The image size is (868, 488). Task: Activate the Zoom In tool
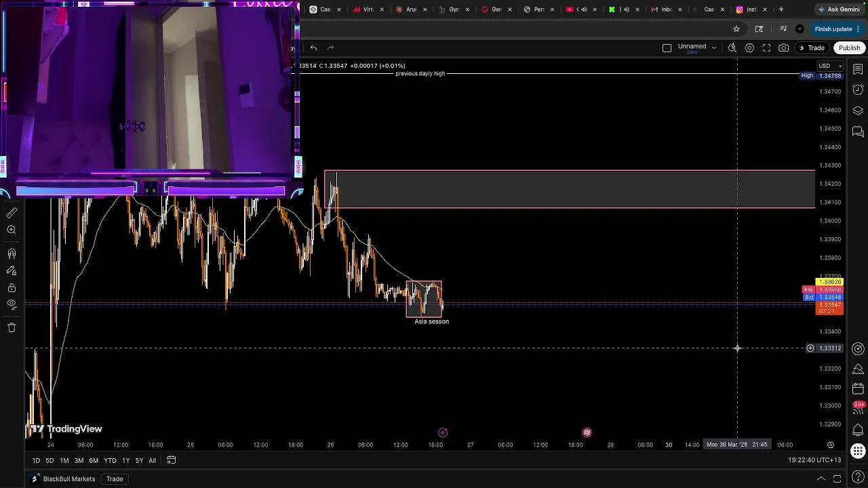click(12, 230)
